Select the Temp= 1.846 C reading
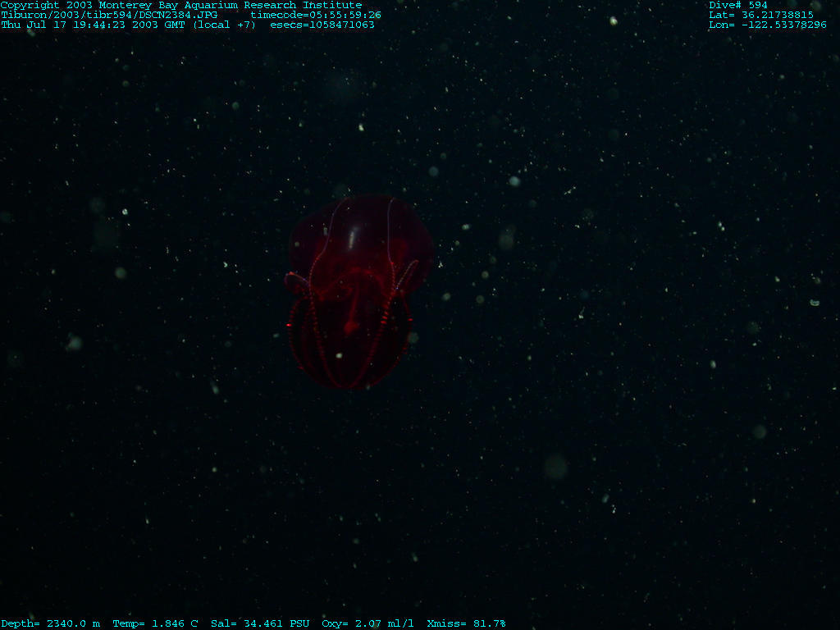The width and height of the screenshot is (840, 630). click(x=155, y=623)
